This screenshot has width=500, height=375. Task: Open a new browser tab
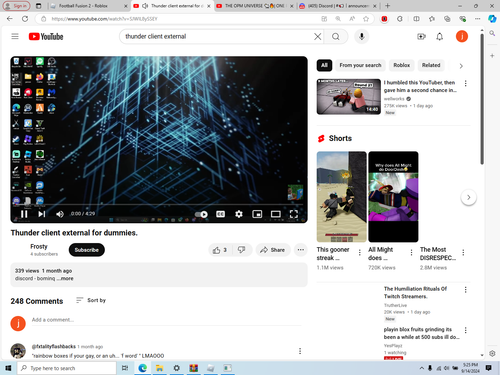point(387,6)
